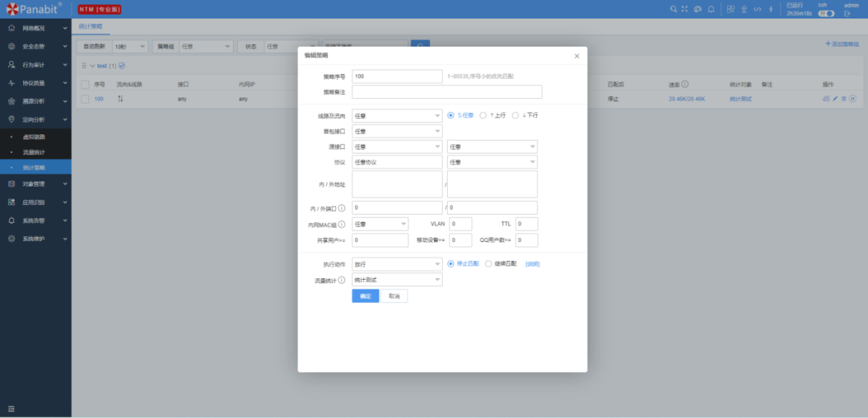Check the checkbox for row 100
Screen dimensions: 868x418
84,99
